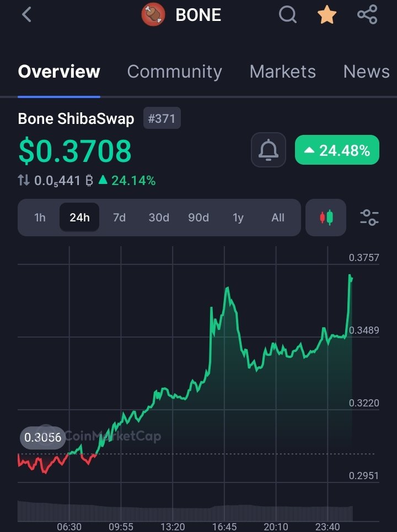Tap the 0.2951 axis label
Screen dimensions: 397x532
pos(364,476)
